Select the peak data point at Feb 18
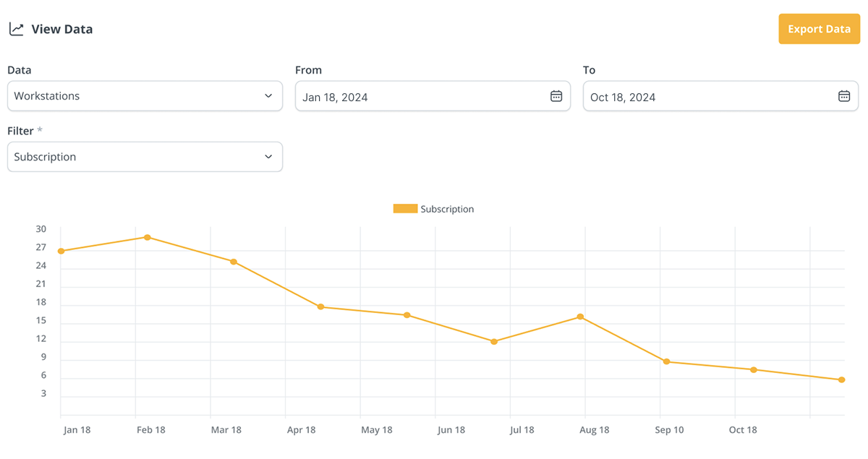The width and height of the screenshot is (868, 459). coord(148,237)
